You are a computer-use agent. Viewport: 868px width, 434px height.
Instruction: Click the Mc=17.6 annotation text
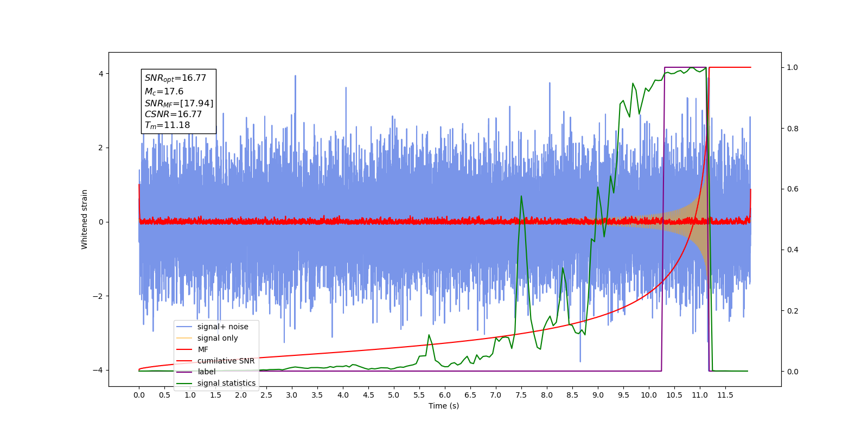[x=164, y=92]
